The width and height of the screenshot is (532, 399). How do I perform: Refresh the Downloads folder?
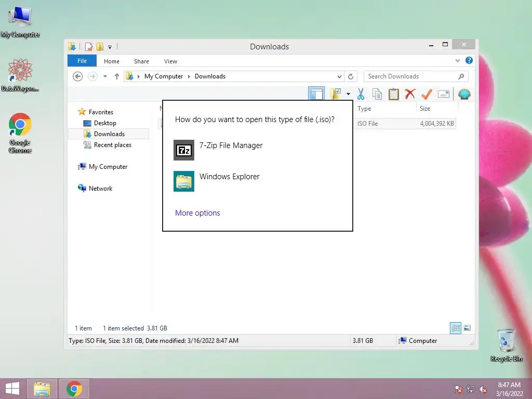coord(351,76)
